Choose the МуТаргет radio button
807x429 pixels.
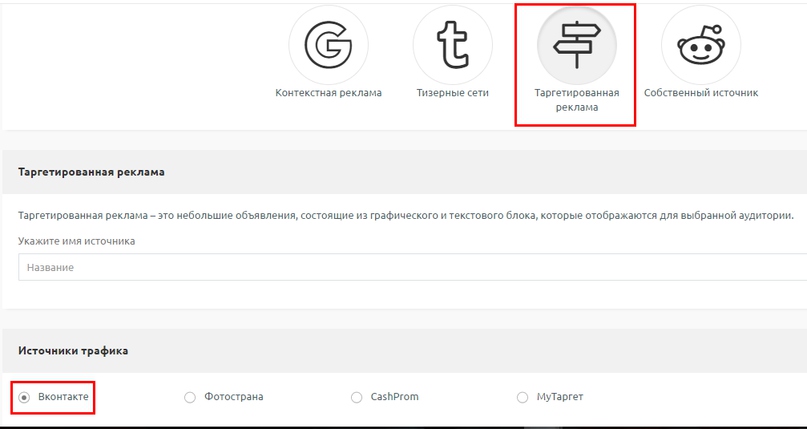[x=522, y=398]
